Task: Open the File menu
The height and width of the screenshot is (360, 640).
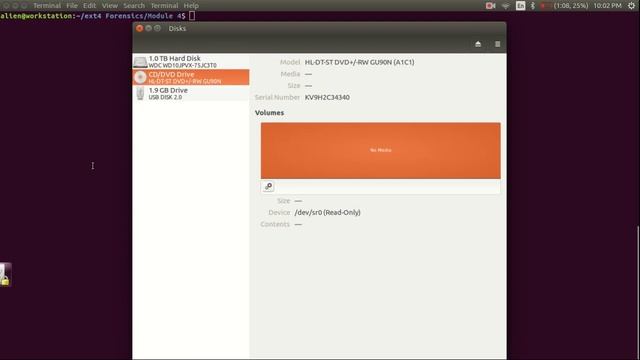Action: click(72, 6)
